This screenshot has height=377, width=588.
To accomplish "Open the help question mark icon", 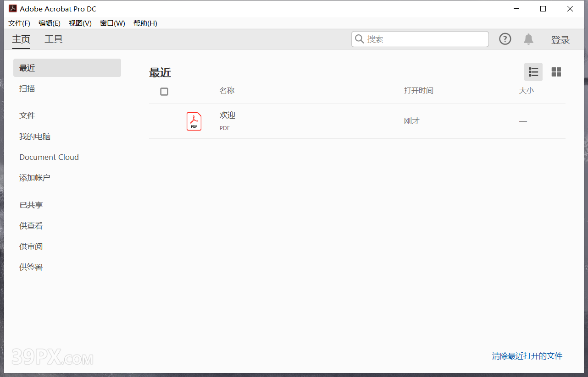I will pos(505,39).
